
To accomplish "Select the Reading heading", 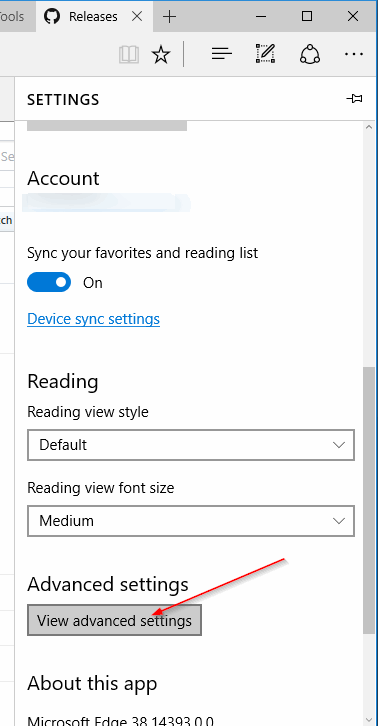I will (x=63, y=382).
